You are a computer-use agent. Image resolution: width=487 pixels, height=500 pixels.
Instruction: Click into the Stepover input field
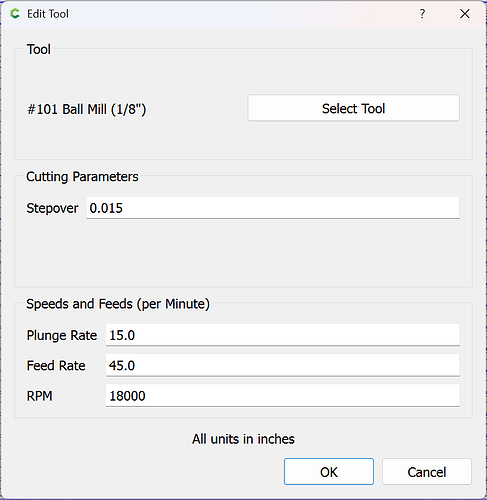click(x=273, y=208)
